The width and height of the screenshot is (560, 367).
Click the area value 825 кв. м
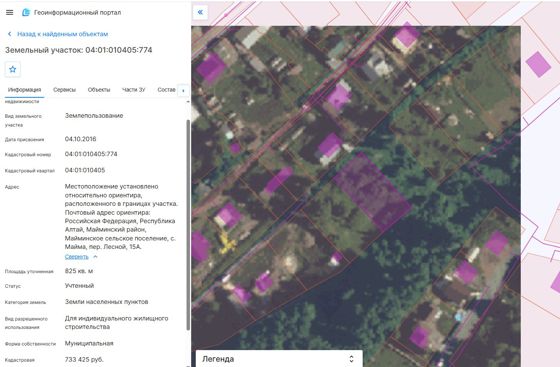click(x=79, y=271)
